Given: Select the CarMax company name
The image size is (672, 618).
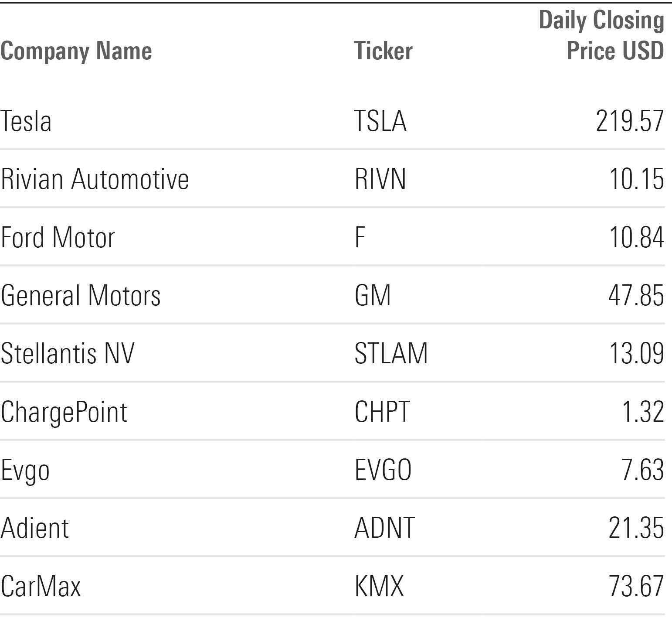Looking at the screenshot, I should click(41, 586).
